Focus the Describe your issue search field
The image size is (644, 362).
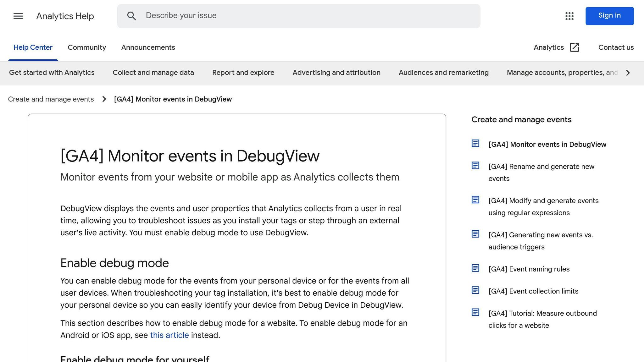pos(299,16)
